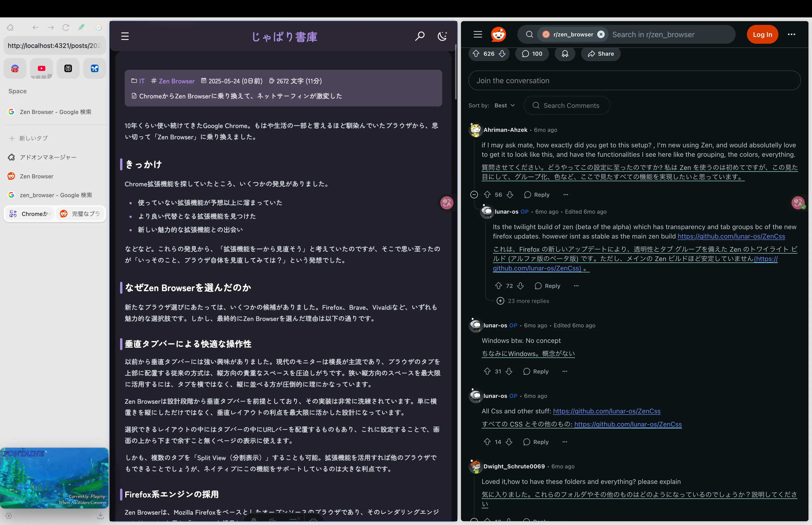Give an award to the post
812x525 pixels.
565,54
